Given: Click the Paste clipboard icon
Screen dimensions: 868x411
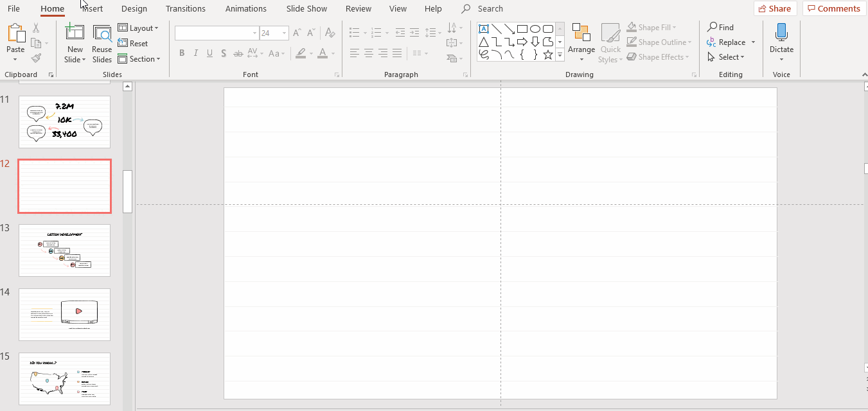Looking at the screenshot, I should [15, 34].
